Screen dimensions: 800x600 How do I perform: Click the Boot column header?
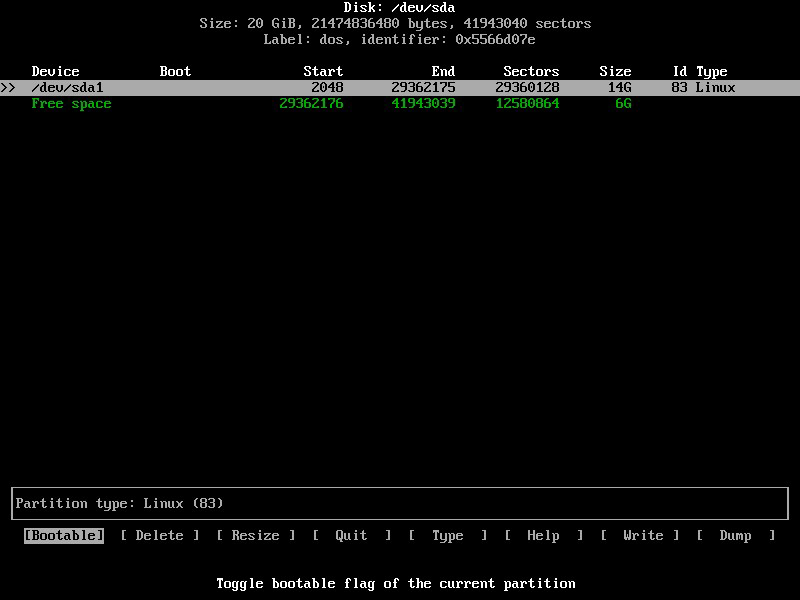(176, 72)
